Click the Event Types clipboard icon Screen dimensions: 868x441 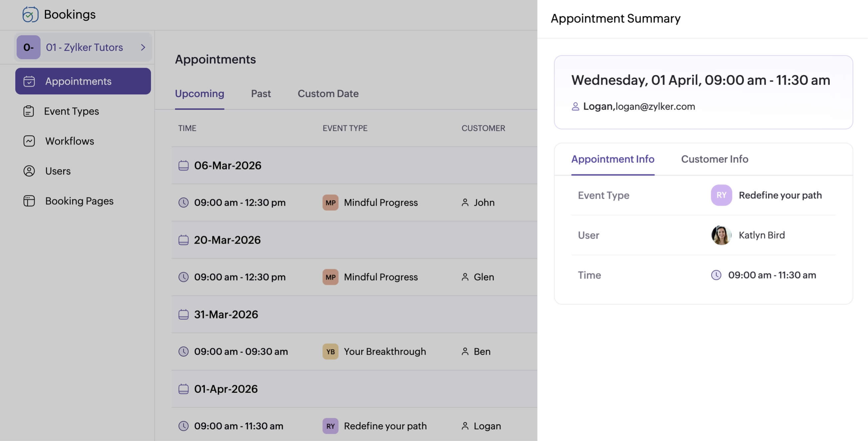[x=29, y=111]
